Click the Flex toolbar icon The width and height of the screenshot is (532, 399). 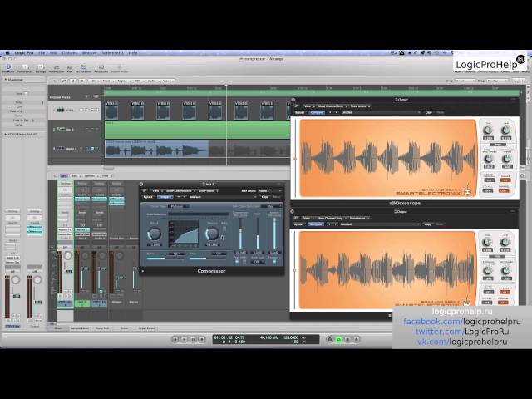click(70, 67)
